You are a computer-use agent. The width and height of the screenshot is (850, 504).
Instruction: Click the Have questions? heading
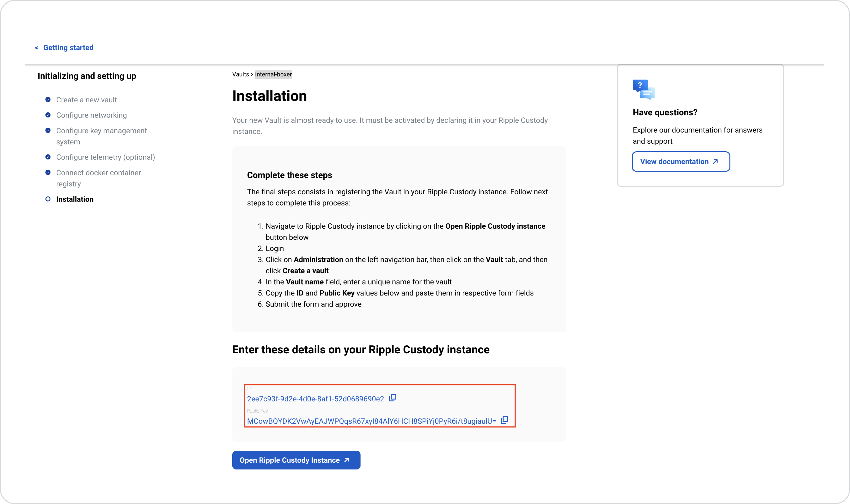tap(665, 112)
